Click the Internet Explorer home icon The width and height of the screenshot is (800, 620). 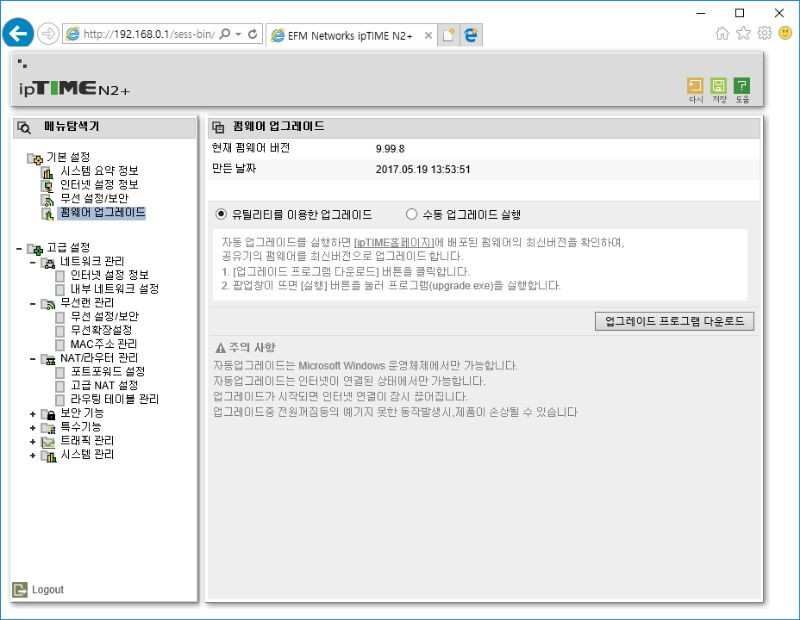pyautogui.click(x=722, y=33)
